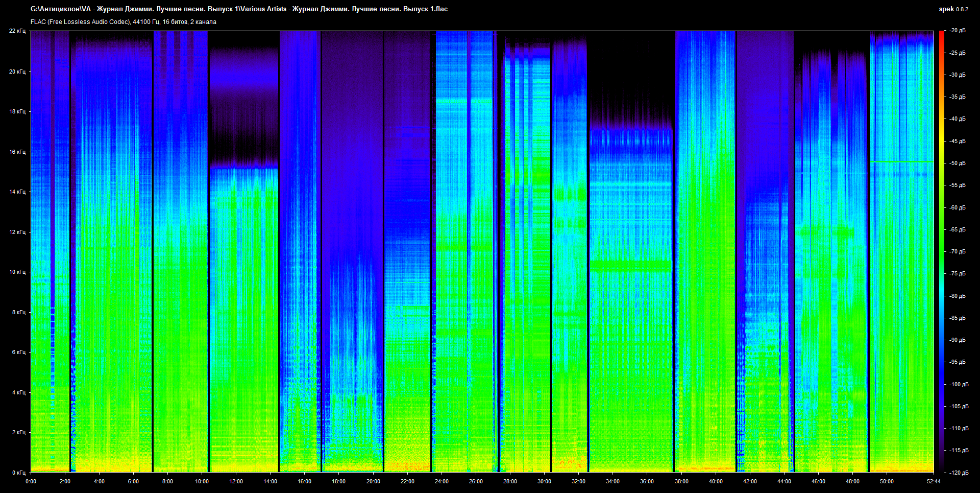Viewport: 980px width, 493px height.
Task: Click the 34:00 time axis marker
Action: [x=612, y=481]
